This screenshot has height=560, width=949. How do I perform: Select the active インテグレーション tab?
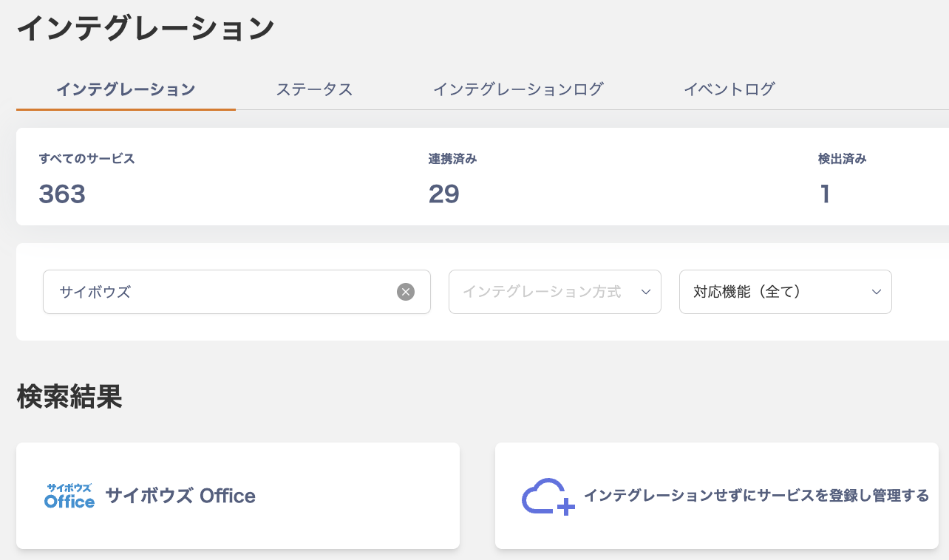point(126,89)
